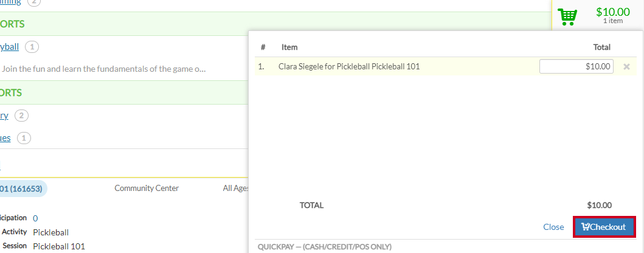Select the '01 (161653)' session pill
The width and height of the screenshot is (644, 253).
23,189
